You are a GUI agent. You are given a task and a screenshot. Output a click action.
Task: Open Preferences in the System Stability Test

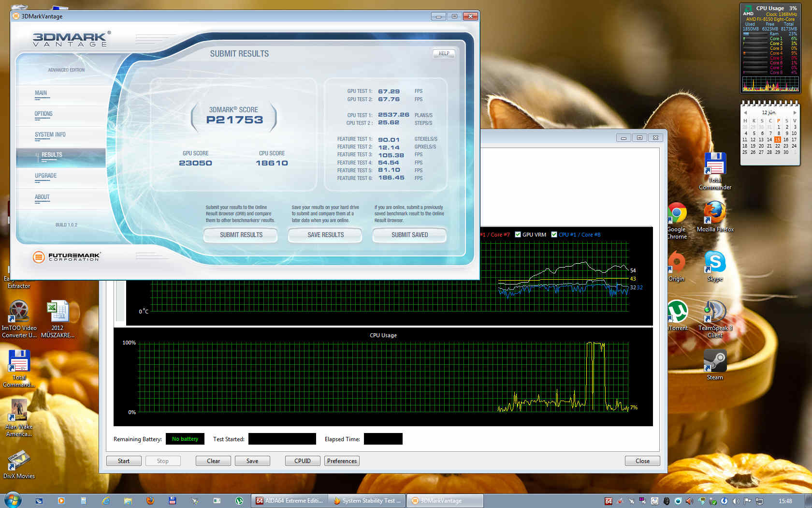tap(342, 461)
